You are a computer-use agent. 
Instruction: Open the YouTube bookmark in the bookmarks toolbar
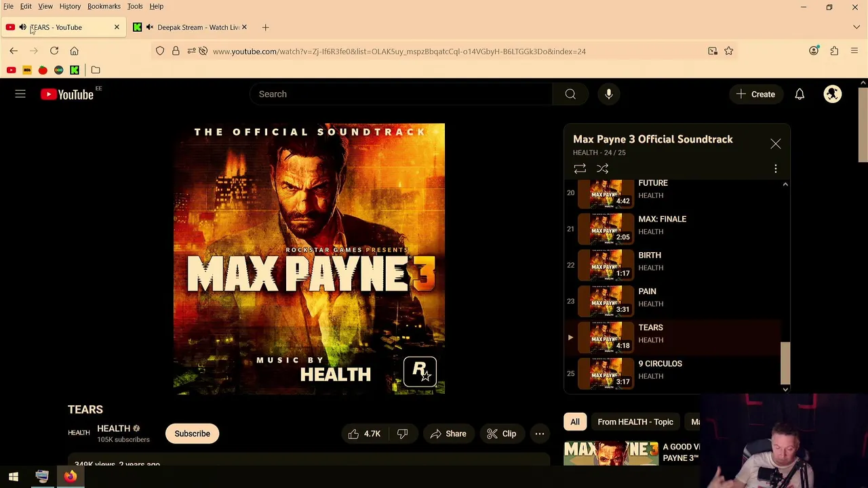[x=11, y=70]
